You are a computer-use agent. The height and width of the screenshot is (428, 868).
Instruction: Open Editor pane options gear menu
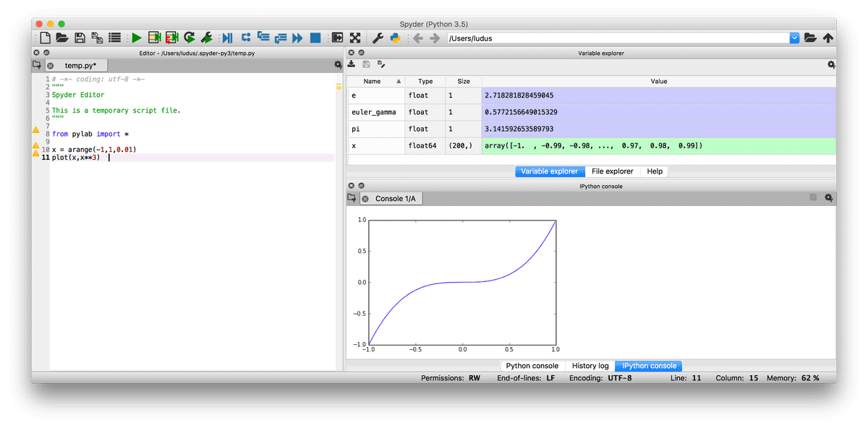point(337,64)
